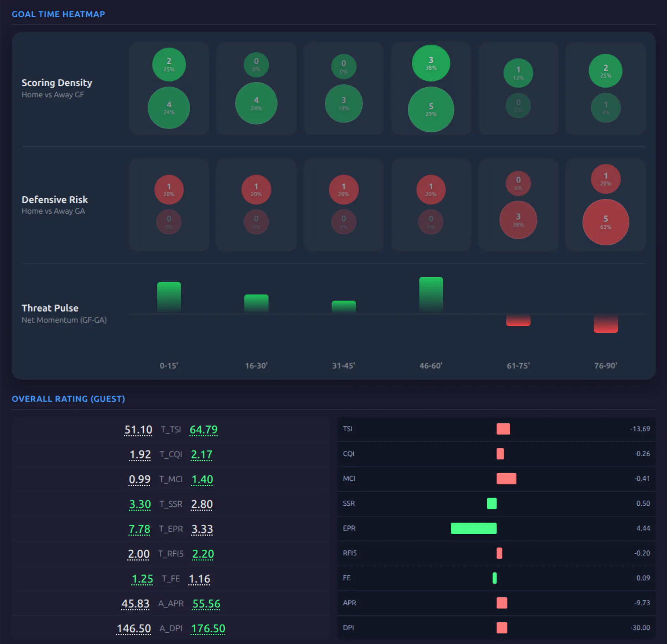Click the Overall Rating (Guest) heading
The width and height of the screenshot is (667, 644).
tap(68, 399)
